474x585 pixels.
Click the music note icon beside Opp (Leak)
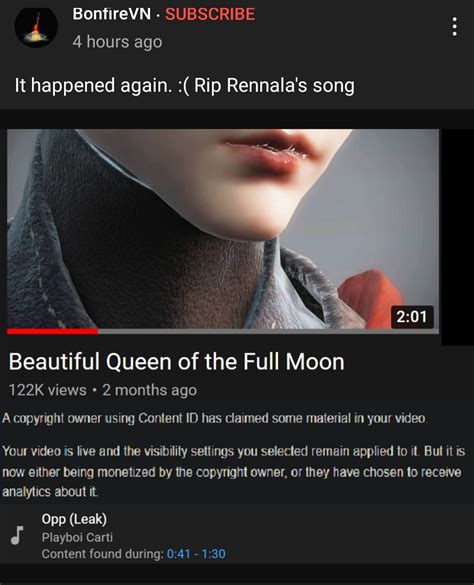[x=17, y=535]
